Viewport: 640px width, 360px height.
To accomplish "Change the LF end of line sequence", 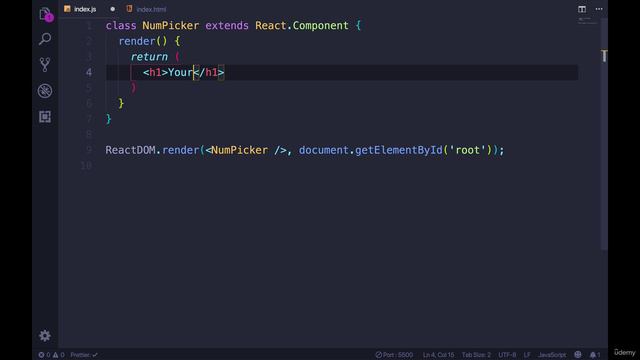I will tap(527, 355).
